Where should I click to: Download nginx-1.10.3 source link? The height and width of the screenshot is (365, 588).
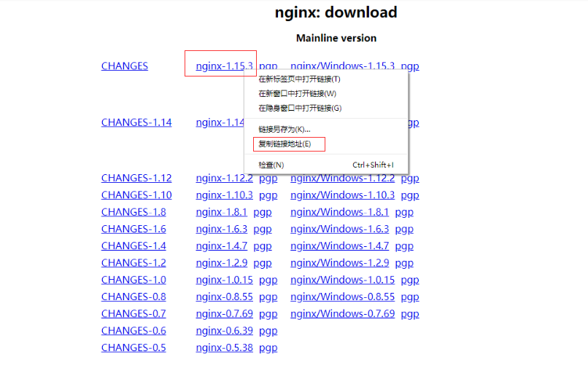224,195
